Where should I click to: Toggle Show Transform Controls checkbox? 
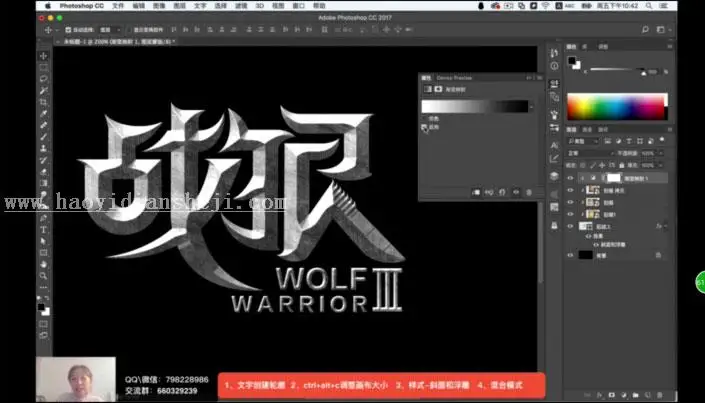(129, 30)
